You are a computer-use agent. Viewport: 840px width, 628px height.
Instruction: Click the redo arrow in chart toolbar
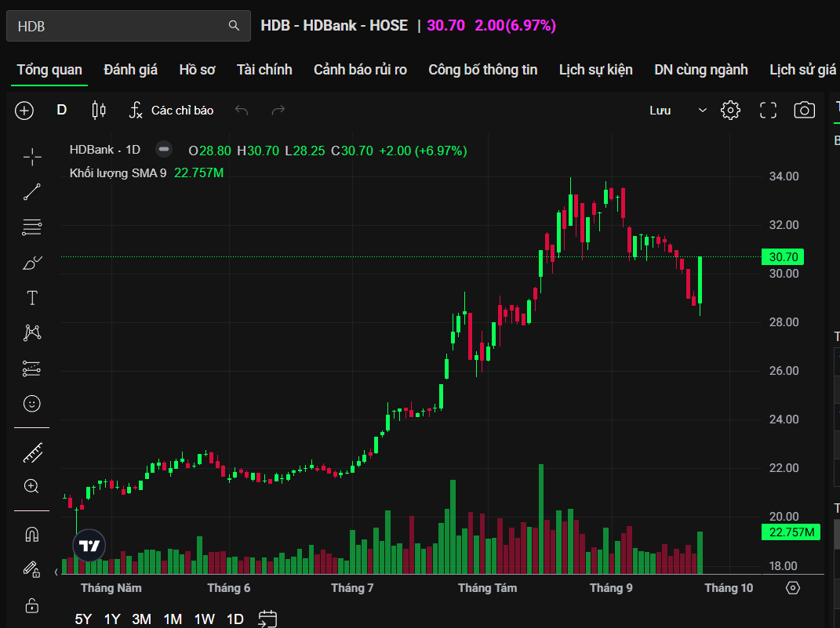click(x=278, y=111)
